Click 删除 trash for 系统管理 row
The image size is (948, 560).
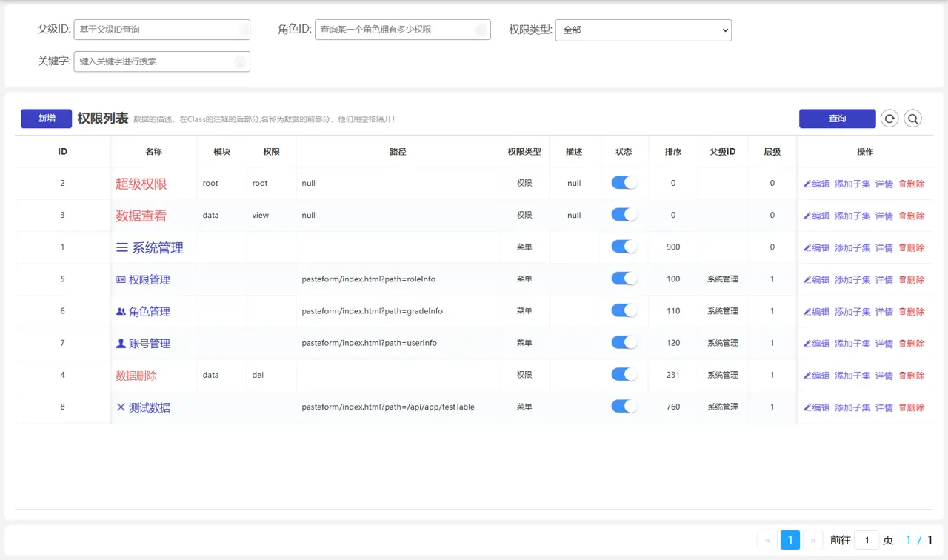tap(912, 247)
